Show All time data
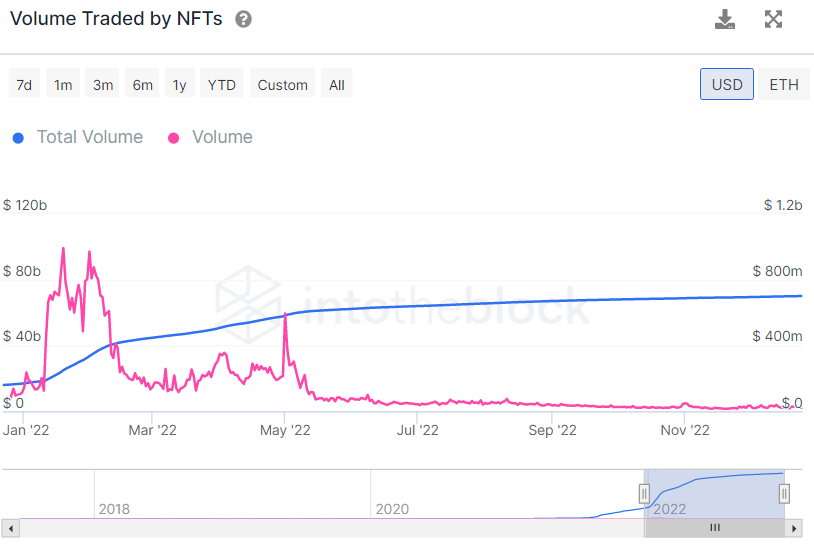Image resolution: width=814 pixels, height=551 pixels. 337,85
